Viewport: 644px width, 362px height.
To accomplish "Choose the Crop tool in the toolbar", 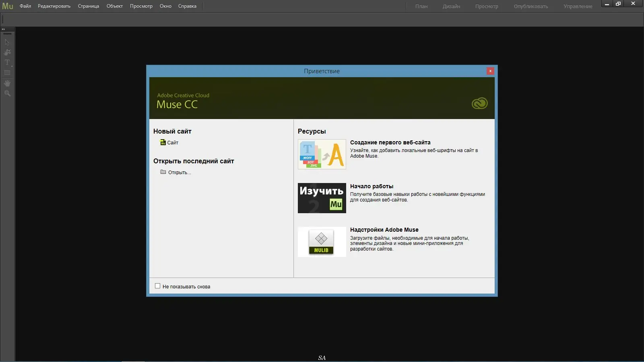I will [x=7, y=52].
